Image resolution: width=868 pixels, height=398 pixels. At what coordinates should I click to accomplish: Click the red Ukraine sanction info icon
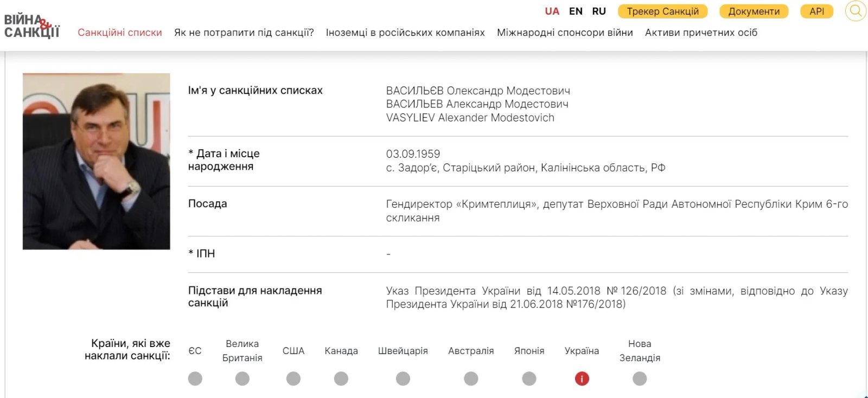click(582, 378)
